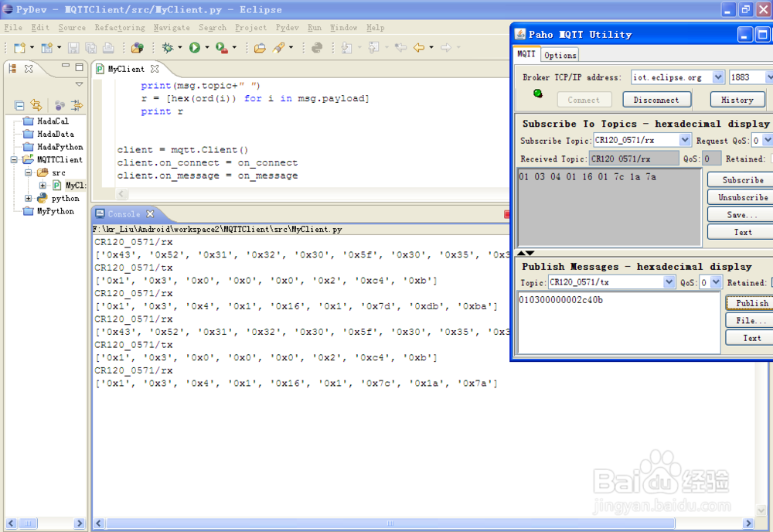The height and width of the screenshot is (532, 773).
Task: Click the publish message text area
Action: (619, 322)
